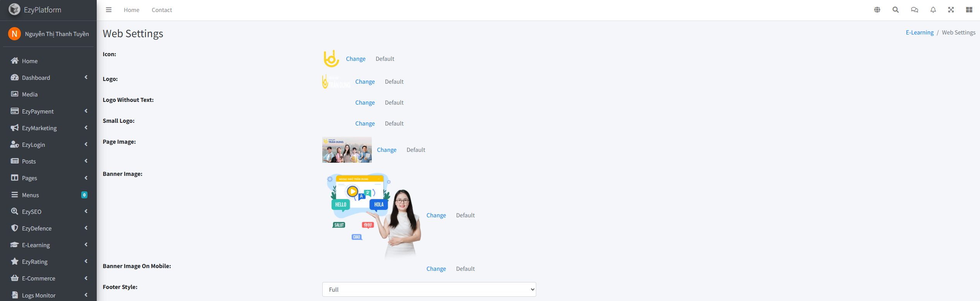Image resolution: width=980 pixels, height=301 pixels.
Task: Open Menus in the sidebar
Action: pyautogui.click(x=31, y=195)
